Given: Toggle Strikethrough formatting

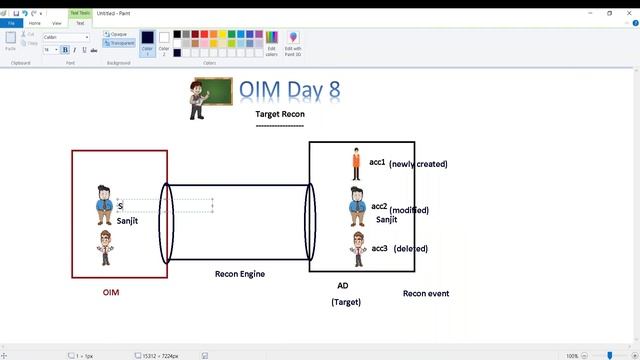Looking at the screenshot, I should (94, 50).
